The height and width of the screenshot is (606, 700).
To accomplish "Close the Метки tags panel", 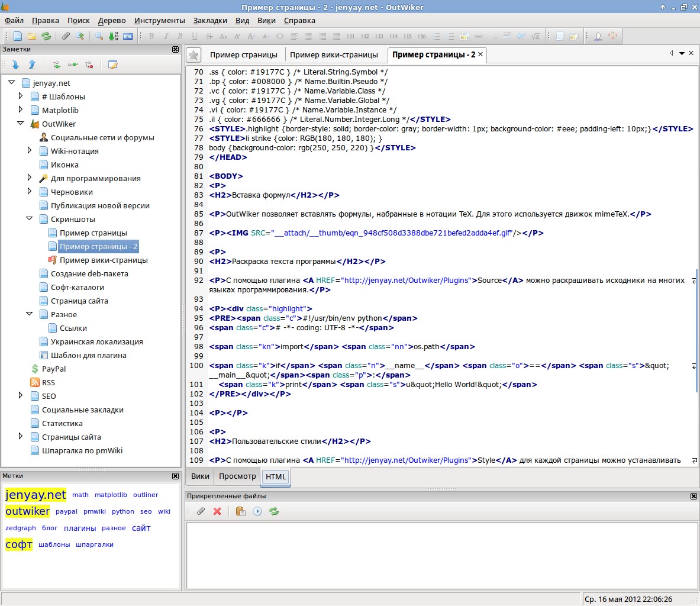I will point(175,476).
